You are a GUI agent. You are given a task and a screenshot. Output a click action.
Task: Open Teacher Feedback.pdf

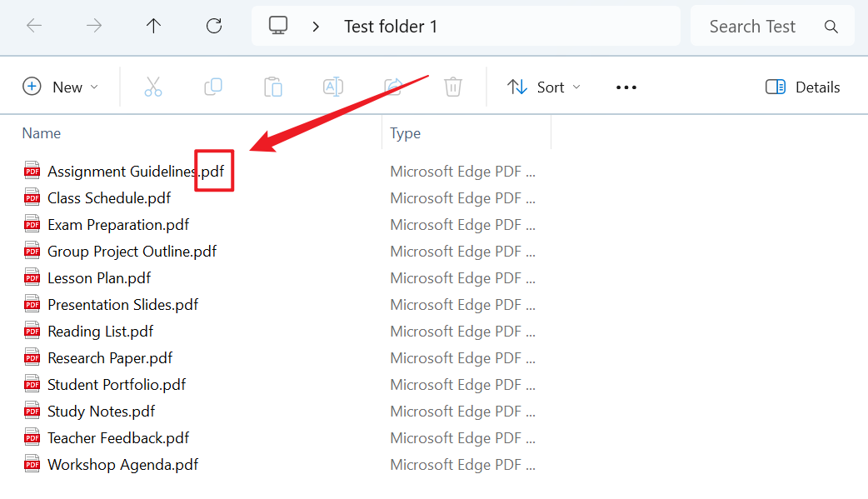pos(117,437)
